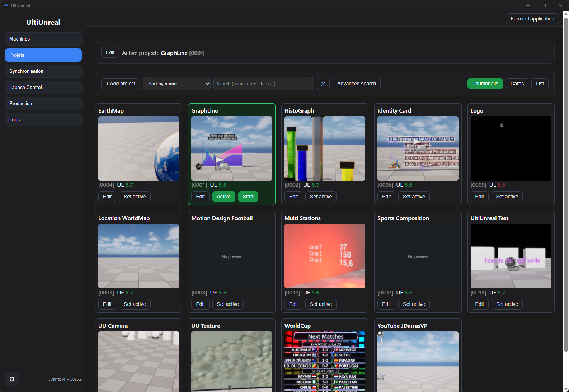Open settings via the gear icon
This screenshot has width=569, height=392.
click(x=12, y=379)
